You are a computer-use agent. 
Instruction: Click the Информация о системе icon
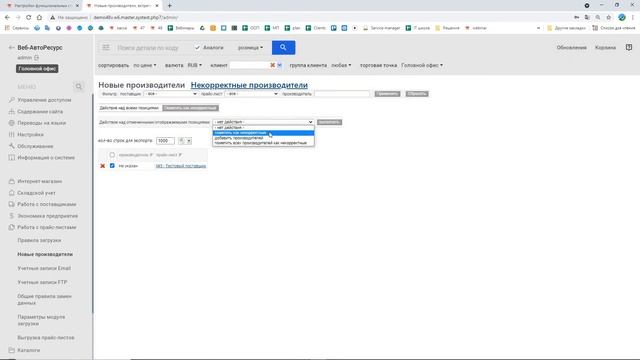coord(11,158)
